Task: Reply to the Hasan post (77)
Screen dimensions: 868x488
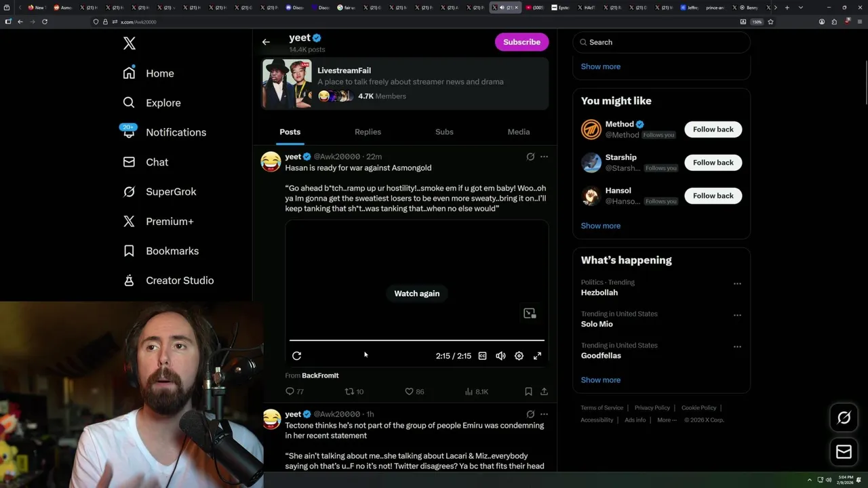Action: pyautogui.click(x=294, y=391)
